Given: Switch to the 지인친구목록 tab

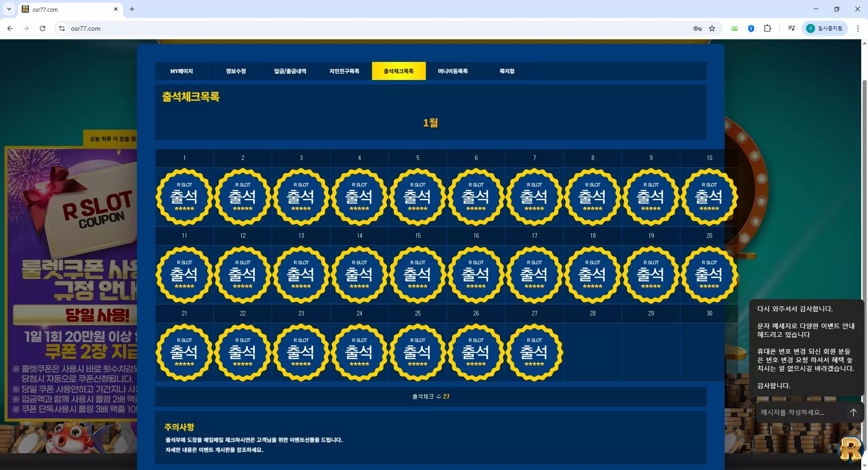Looking at the screenshot, I should click(x=344, y=71).
